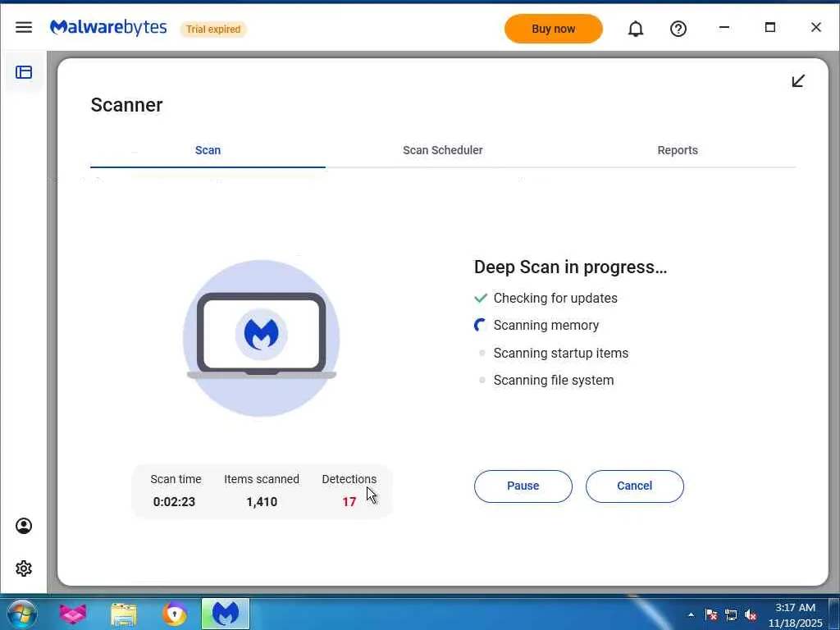Open the help question mark icon

pyautogui.click(x=678, y=29)
